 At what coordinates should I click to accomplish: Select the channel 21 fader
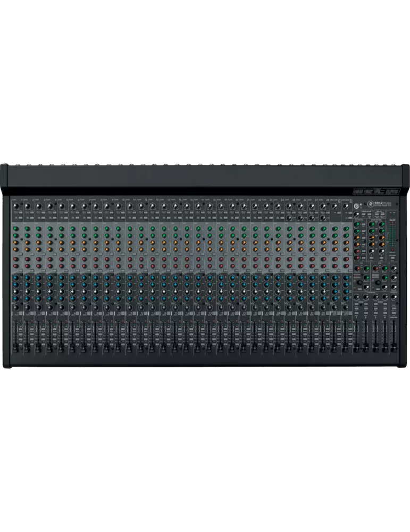(243, 348)
